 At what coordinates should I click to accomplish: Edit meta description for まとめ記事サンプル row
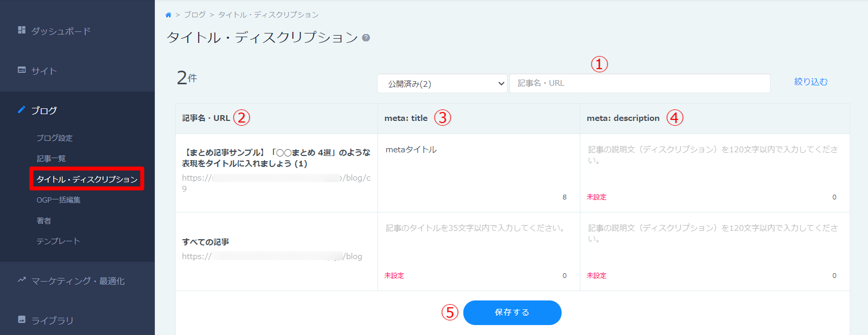715,166
